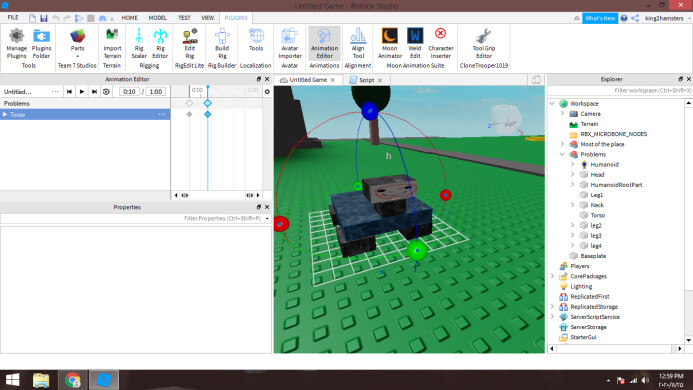Click the current time field 0:10
This screenshot has height=390, width=693.
click(129, 92)
